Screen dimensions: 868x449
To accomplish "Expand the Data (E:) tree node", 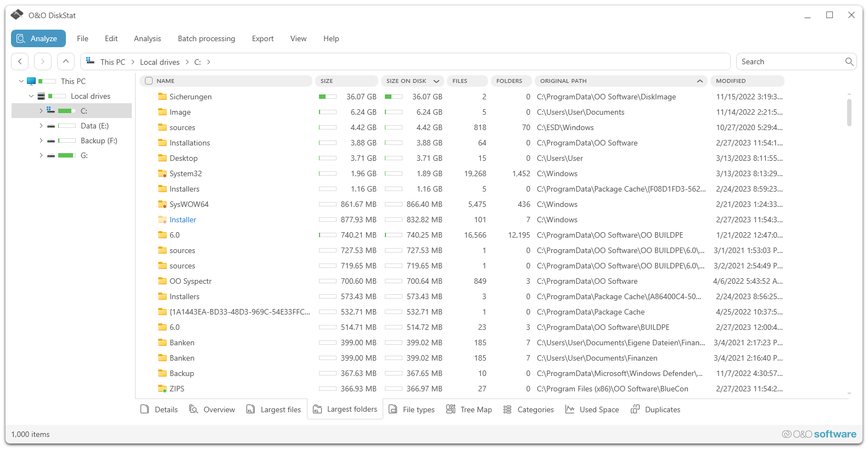I will coord(41,126).
